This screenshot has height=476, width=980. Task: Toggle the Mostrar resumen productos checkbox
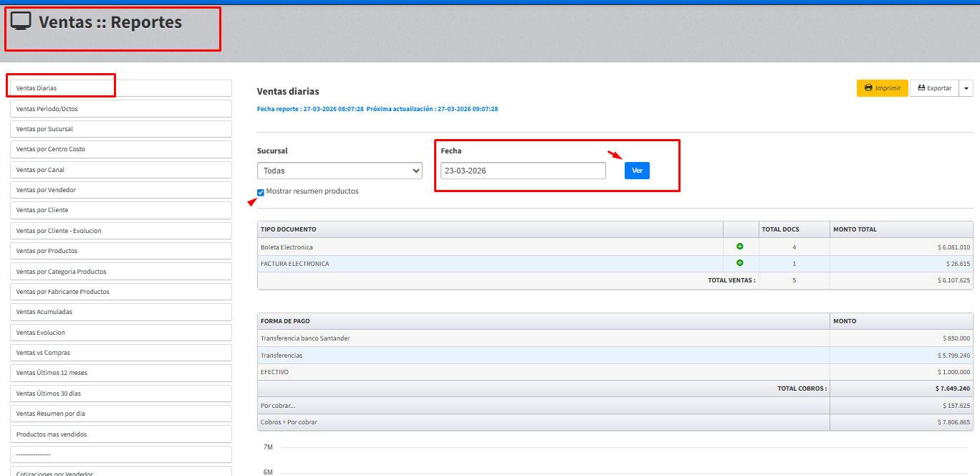[x=261, y=192]
